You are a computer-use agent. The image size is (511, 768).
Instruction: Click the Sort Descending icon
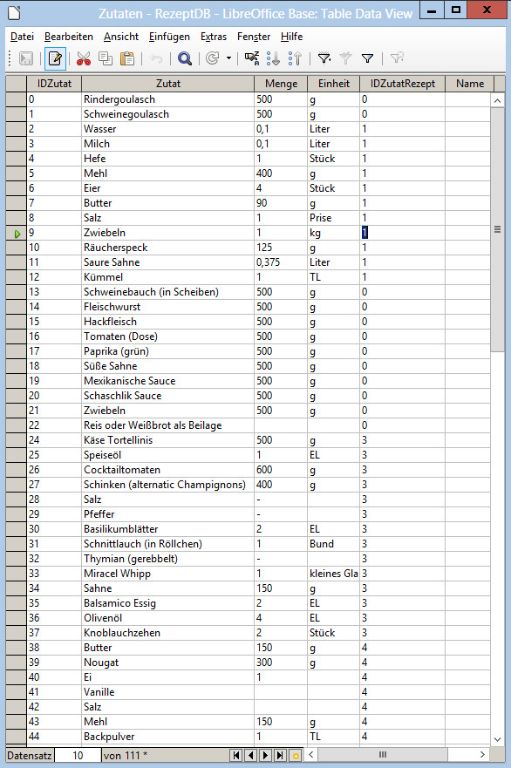tap(295, 59)
